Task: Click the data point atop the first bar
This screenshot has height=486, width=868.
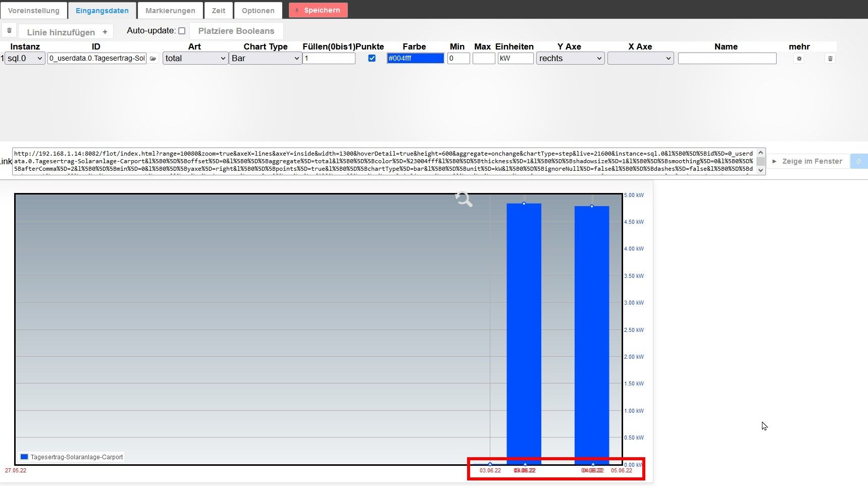Action: [x=524, y=204]
